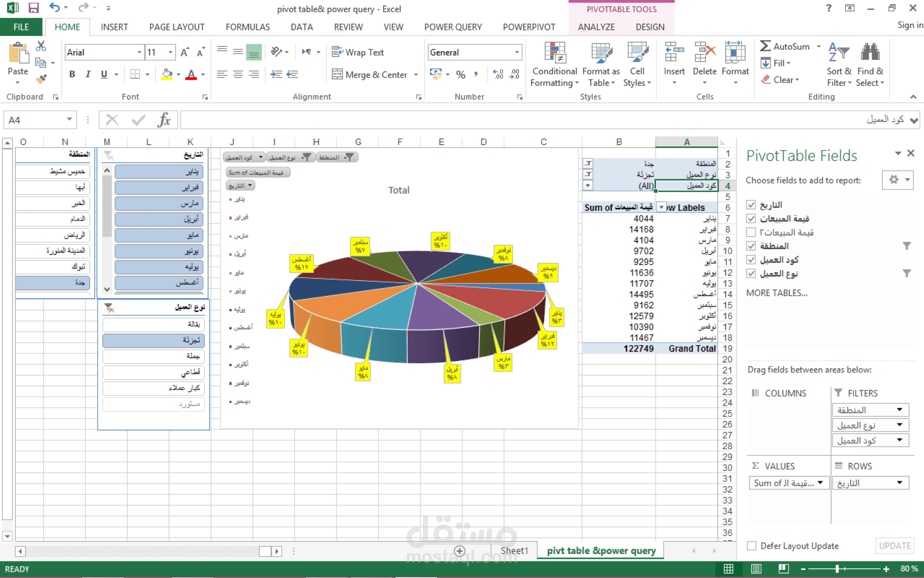Add a new sheet with the plus icon
Viewport: 924px width, 578px height.
click(x=460, y=551)
